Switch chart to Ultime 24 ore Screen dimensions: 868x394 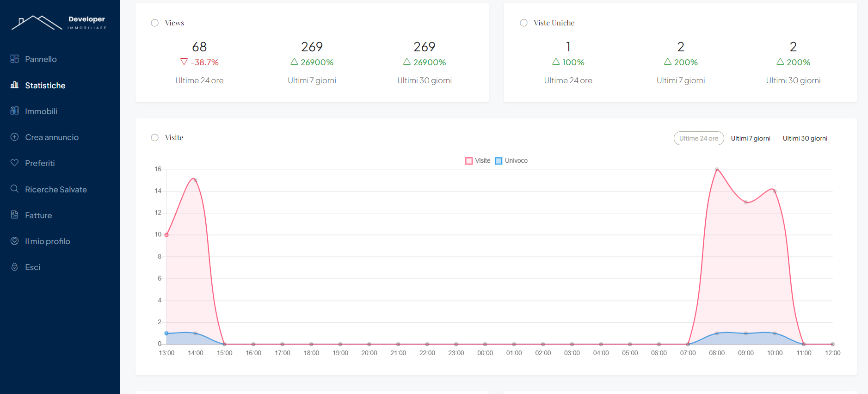(698, 138)
